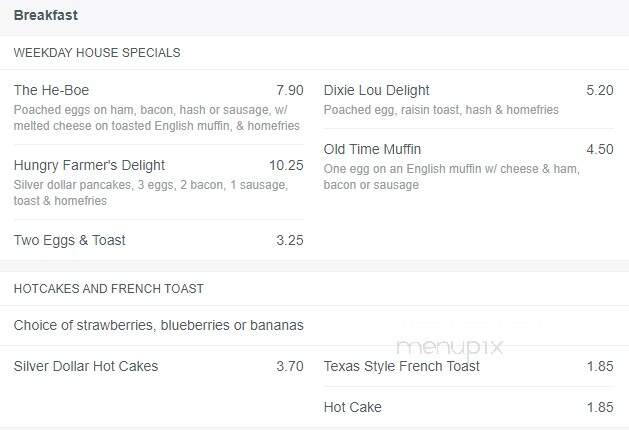Open Hungry Farmer's Delight item

89,165
